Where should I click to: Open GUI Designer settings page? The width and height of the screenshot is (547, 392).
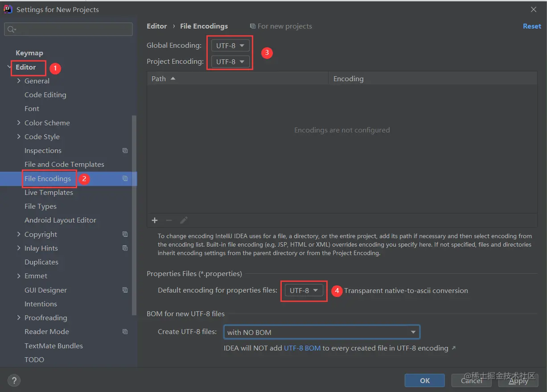pos(45,290)
